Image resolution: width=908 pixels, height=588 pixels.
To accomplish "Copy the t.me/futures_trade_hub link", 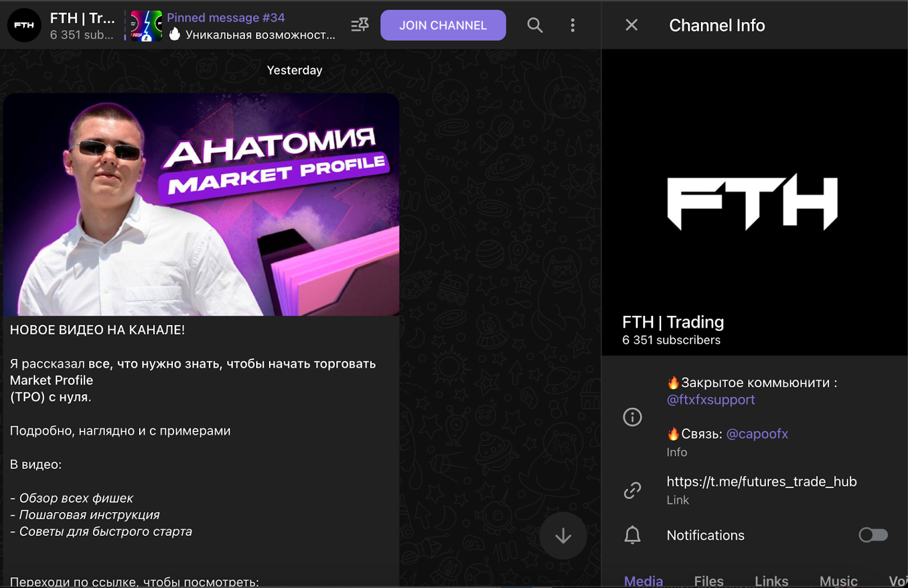I will coord(762,481).
